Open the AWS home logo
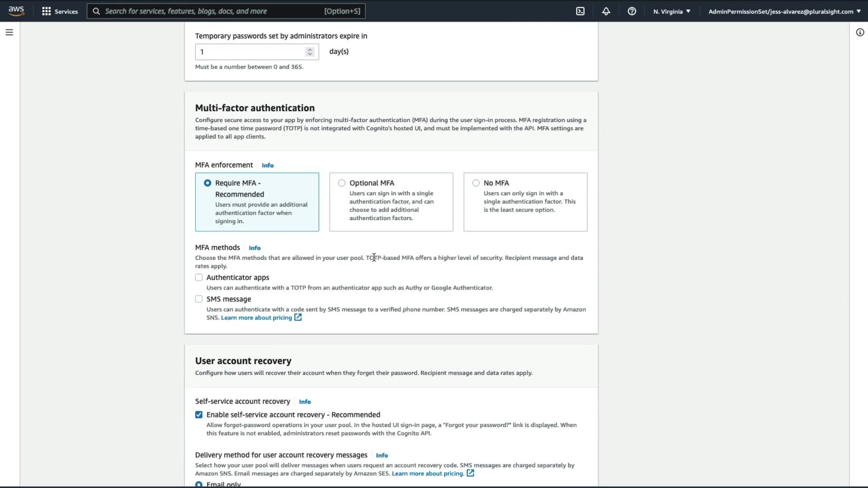868x488 pixels. pos(16,11)
